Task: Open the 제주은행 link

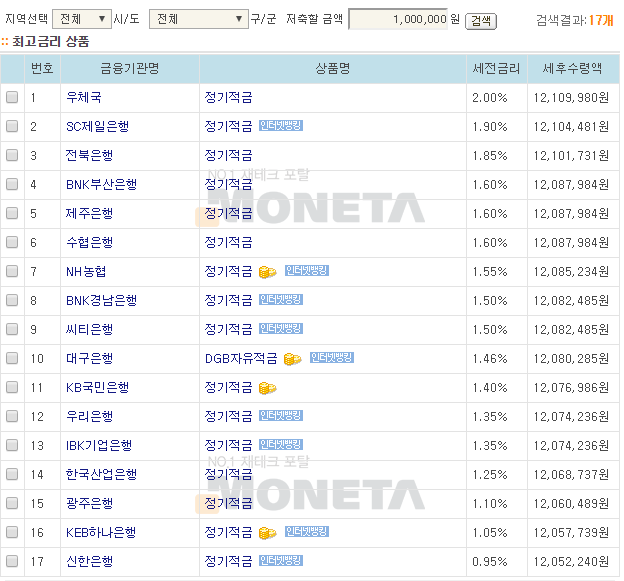Action: pos(90,213)
